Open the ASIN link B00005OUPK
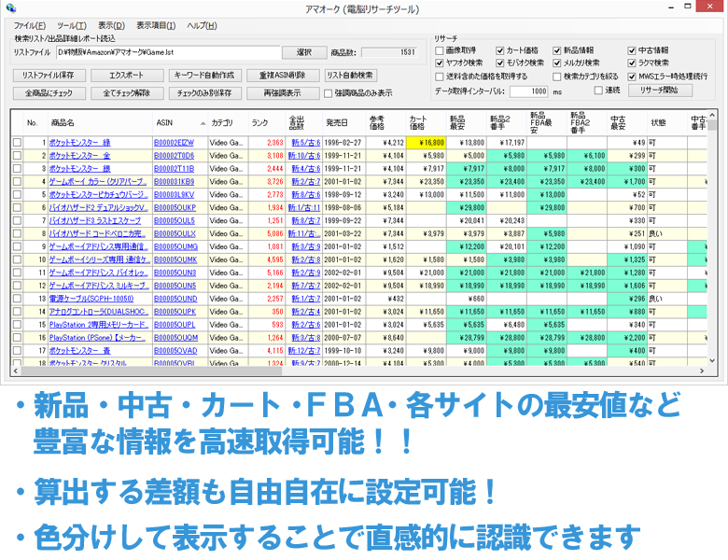This screenshot has height=560, width=728. 175,312
